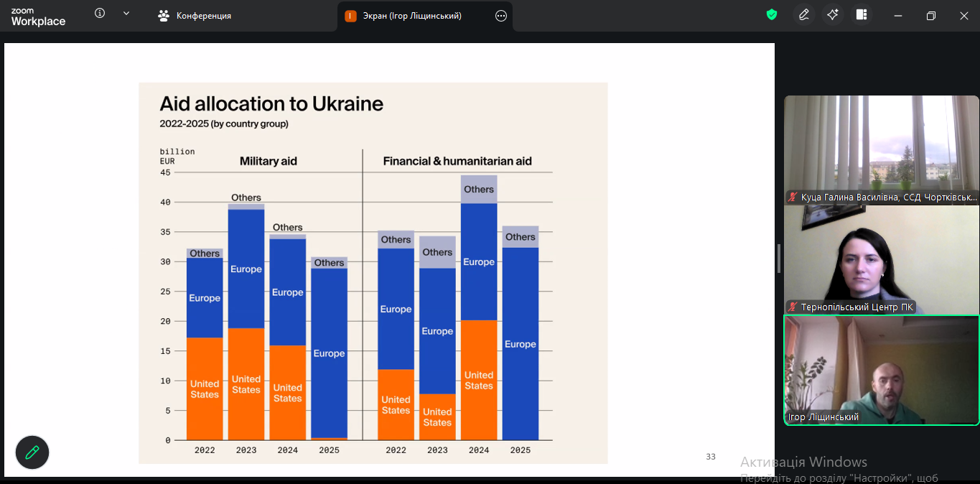The image size is (980, 484).
Task: Open more options on the Екран tab
Action: (x=501, y=16)
